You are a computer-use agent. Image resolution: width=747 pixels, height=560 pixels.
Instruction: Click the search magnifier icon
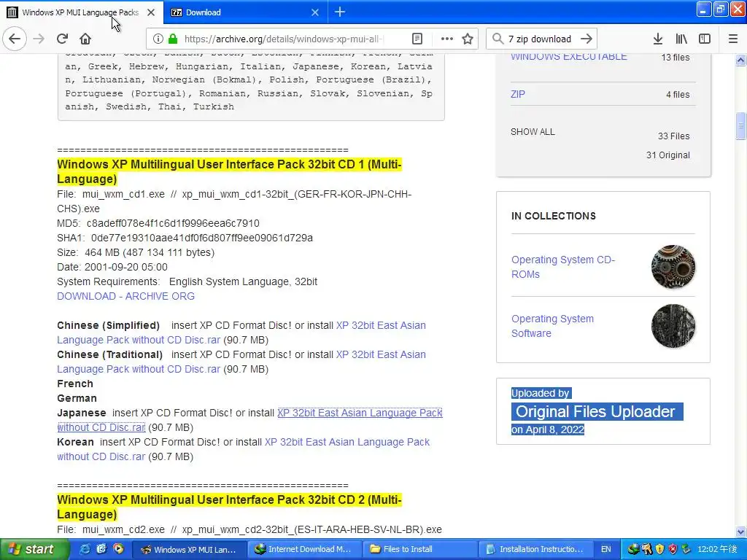(498, 39)
